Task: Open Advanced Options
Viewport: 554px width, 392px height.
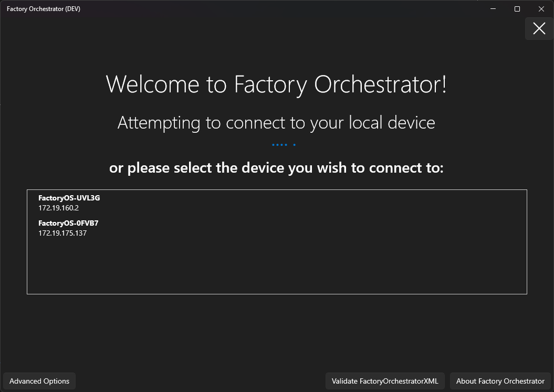Action: click(39, 381)
